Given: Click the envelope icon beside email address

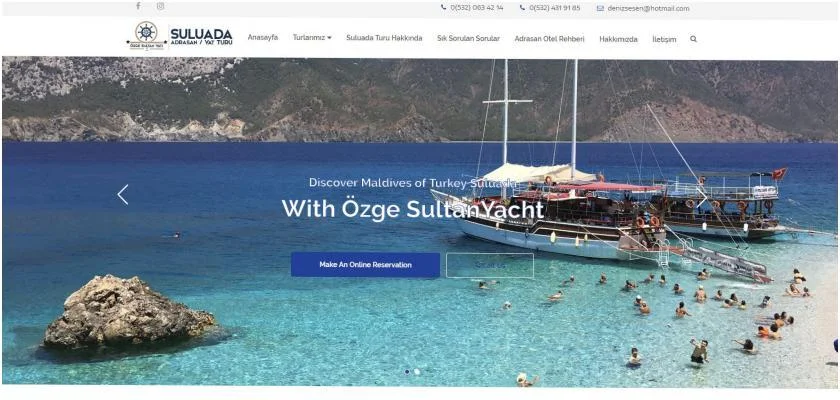Looking at the screenshot, I should click(600, 8).
